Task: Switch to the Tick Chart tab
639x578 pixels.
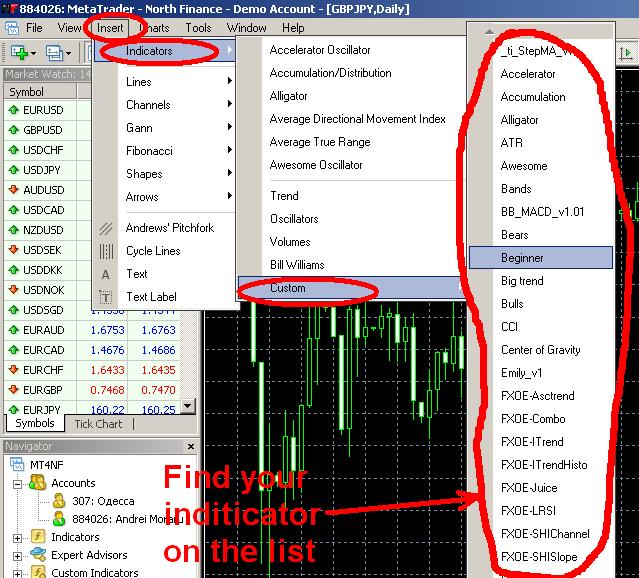Action: [98, 424]
